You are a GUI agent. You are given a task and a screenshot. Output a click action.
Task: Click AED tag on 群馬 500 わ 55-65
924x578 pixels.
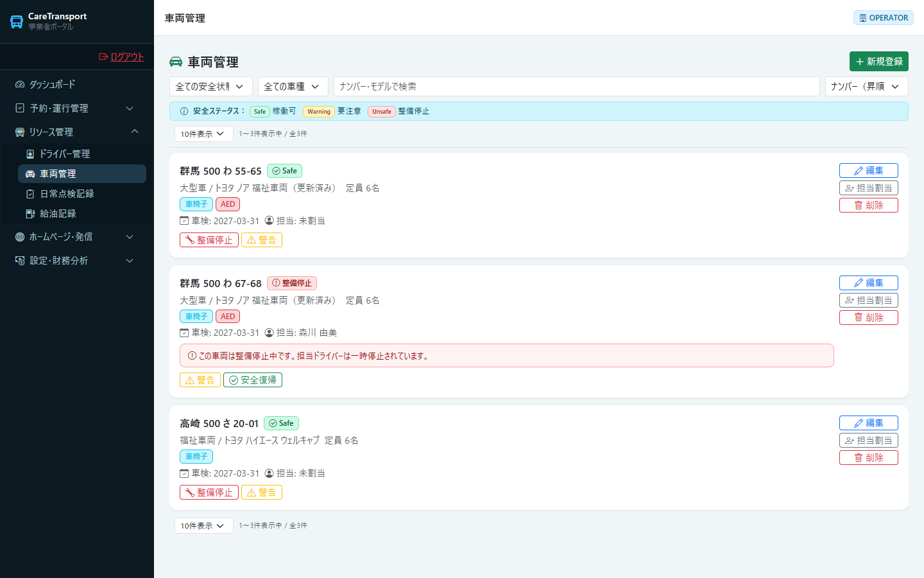(228, 204)
